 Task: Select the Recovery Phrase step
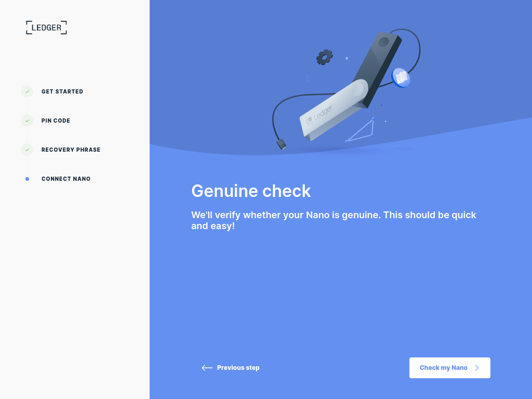pos(71,150)
